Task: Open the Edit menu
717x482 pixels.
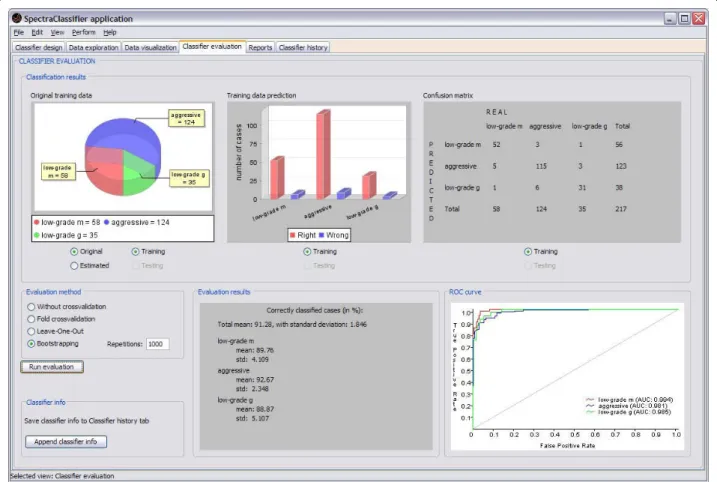Action: click(37, 32)
